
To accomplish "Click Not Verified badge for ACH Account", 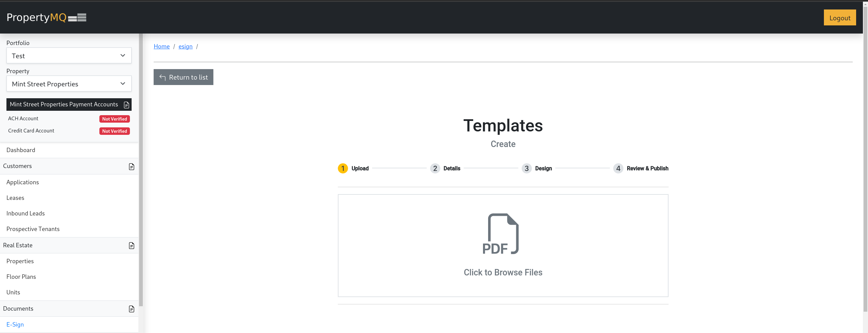I will coord(115,119).
